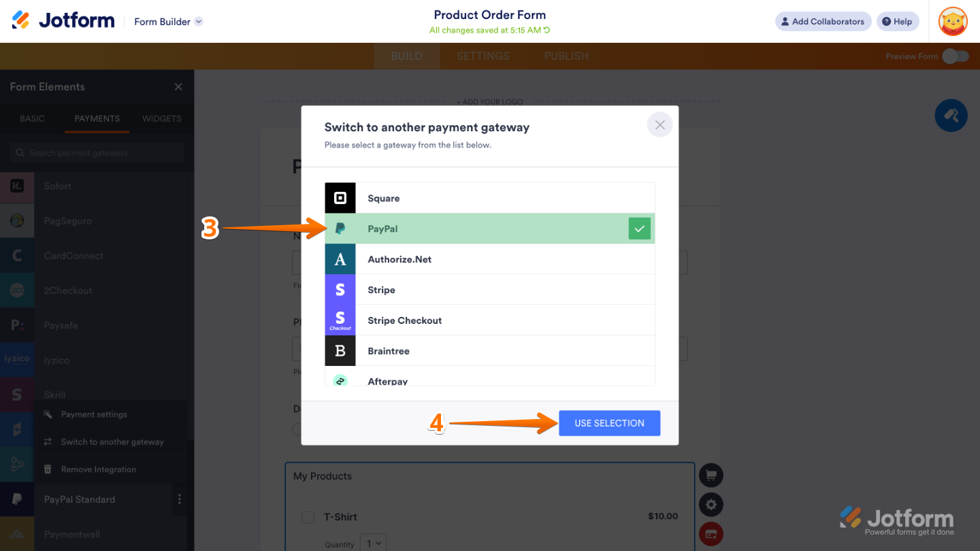Click the Stripe Checkout icon

[340, 320]
